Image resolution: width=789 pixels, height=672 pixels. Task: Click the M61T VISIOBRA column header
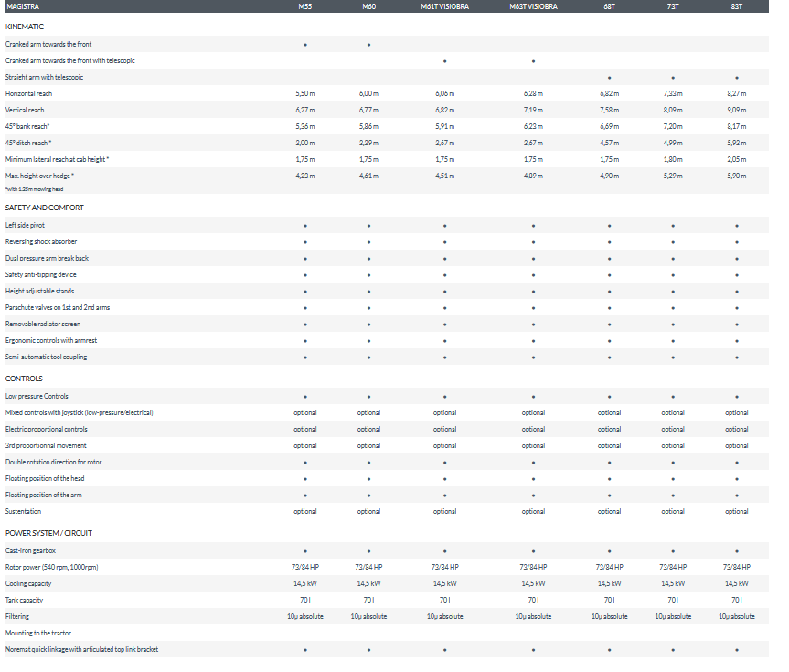coord(444,7)
